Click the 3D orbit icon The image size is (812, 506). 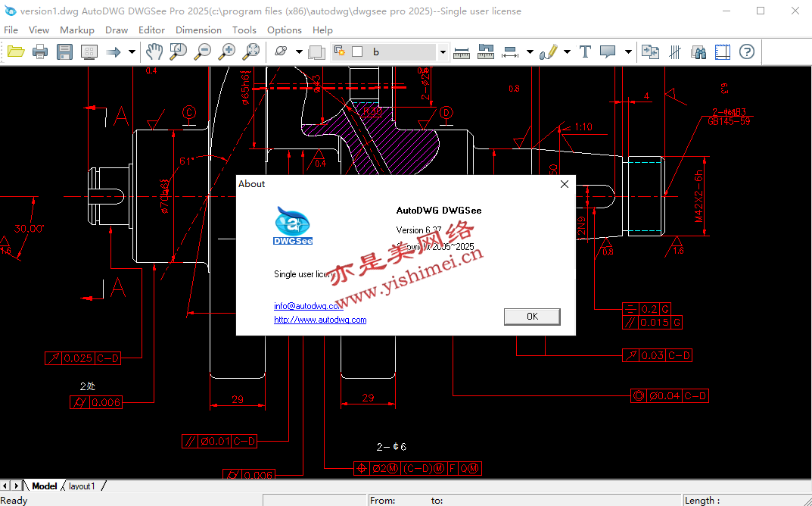click(x=281, y=52)
